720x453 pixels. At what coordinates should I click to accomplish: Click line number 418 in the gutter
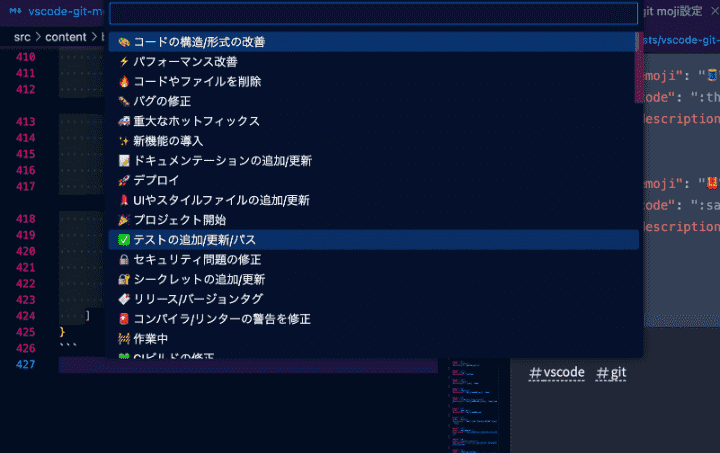click(x=26, y=219)
